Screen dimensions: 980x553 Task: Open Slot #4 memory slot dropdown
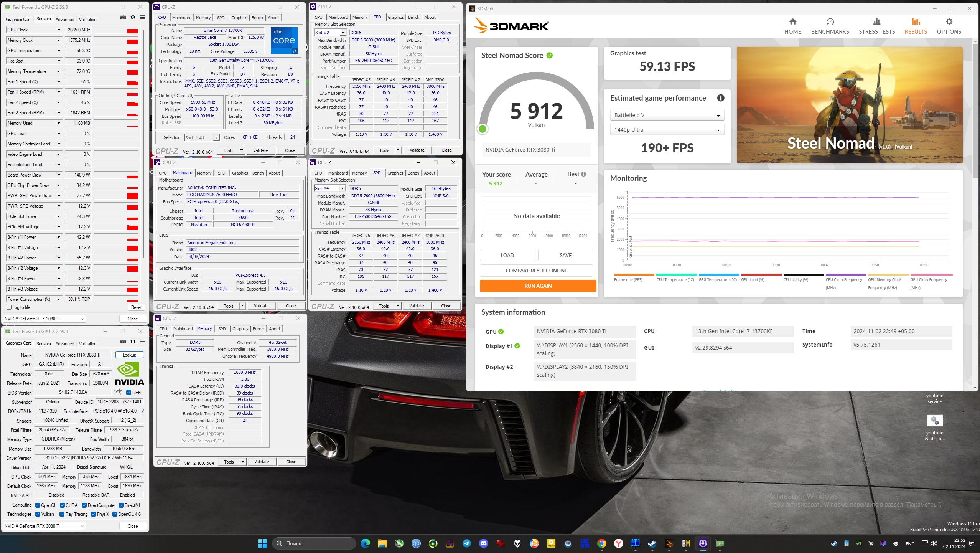point(329,188)
